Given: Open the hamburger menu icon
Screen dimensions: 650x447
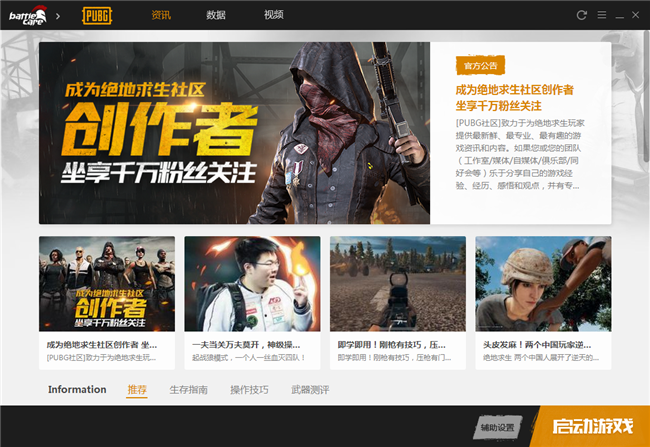Looking at the screenshot, I should pyautogui.click(x=602, y=15).
